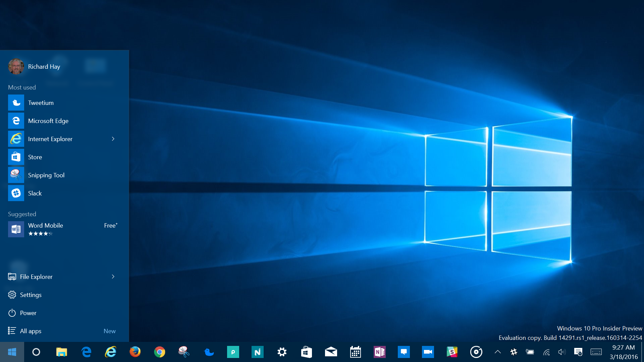Image resolution: width=644 pixels, height=362 pixels.
Task: Open the Calendar app on the taskbar
Action: click(x=355, y=352)
